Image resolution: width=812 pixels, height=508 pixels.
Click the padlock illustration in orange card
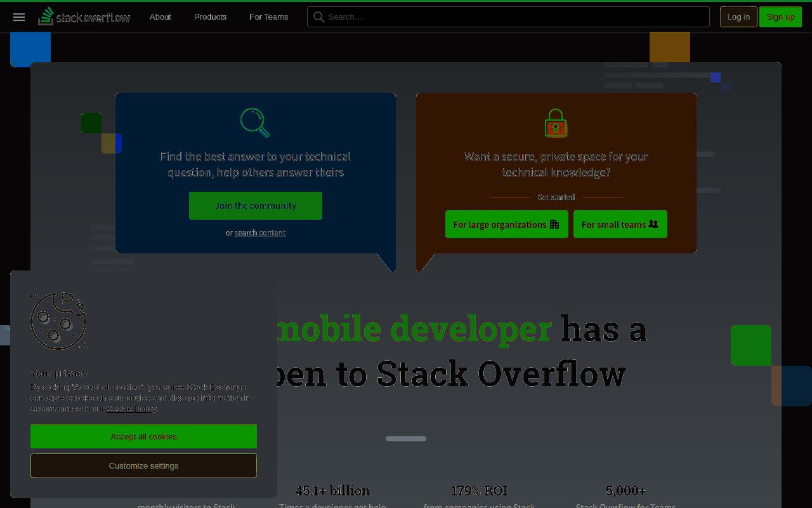click(x=556, y=123)
